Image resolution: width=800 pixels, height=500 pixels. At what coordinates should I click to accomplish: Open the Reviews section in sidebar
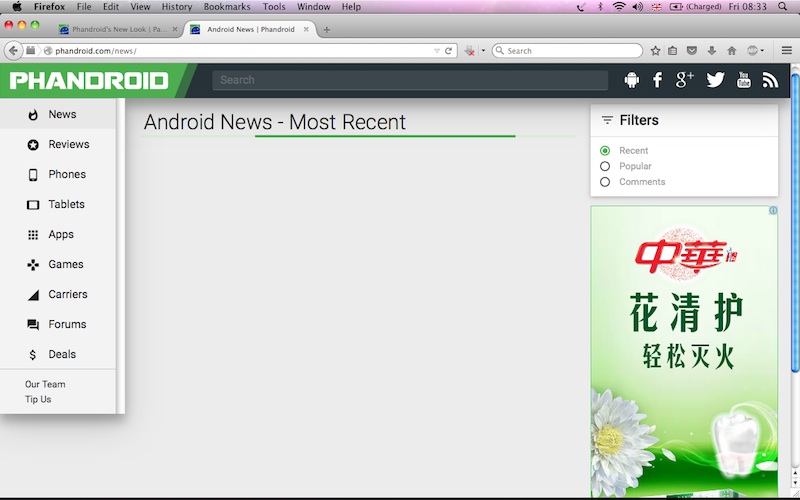(x=68, y=144)
